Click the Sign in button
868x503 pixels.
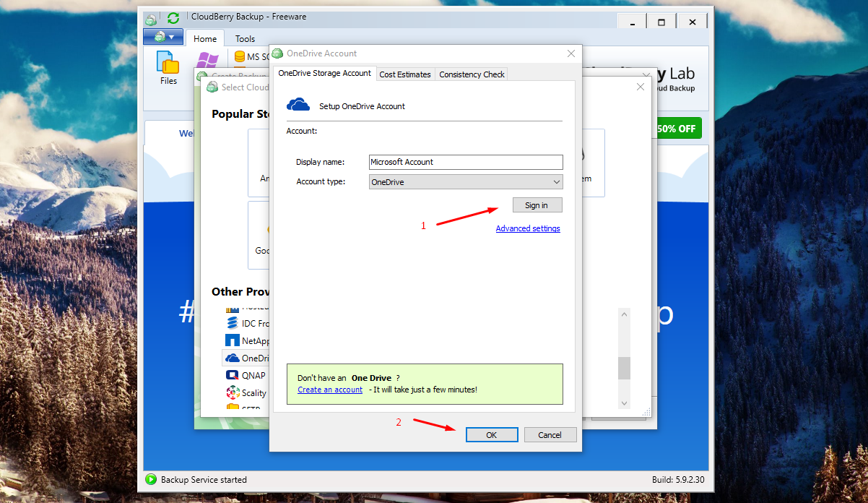(x=537, y=205)
